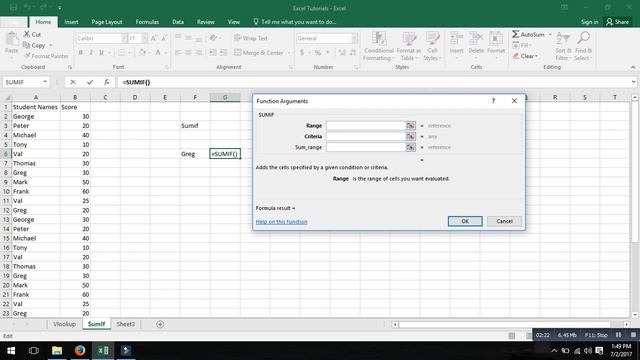Viewport: 640px width, 360px height.
Task: Open File Explorer from the taskbar
Action: pos(57,351)
